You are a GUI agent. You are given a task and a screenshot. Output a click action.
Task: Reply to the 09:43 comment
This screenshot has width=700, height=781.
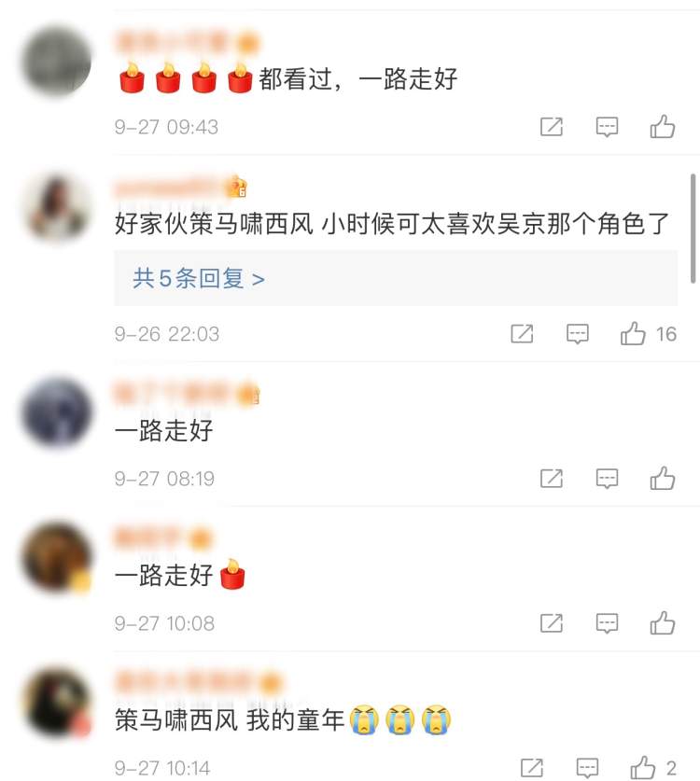(607, 127)
